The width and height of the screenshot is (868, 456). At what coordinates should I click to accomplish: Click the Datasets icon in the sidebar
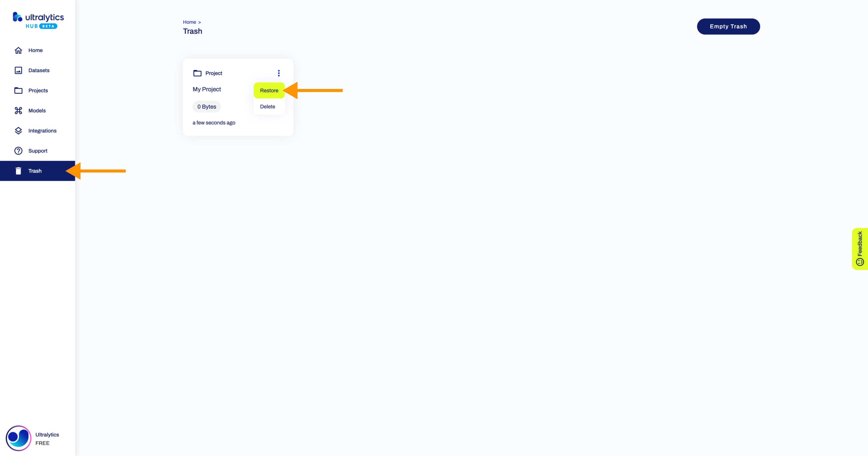18,70
